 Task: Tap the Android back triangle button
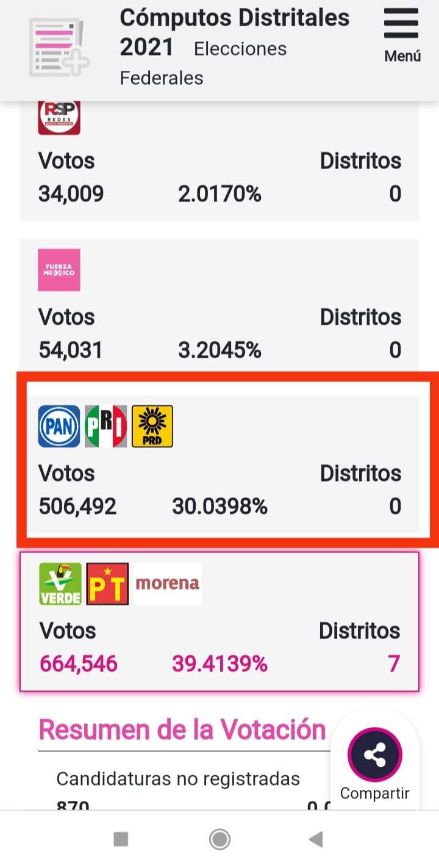(316, 840)
